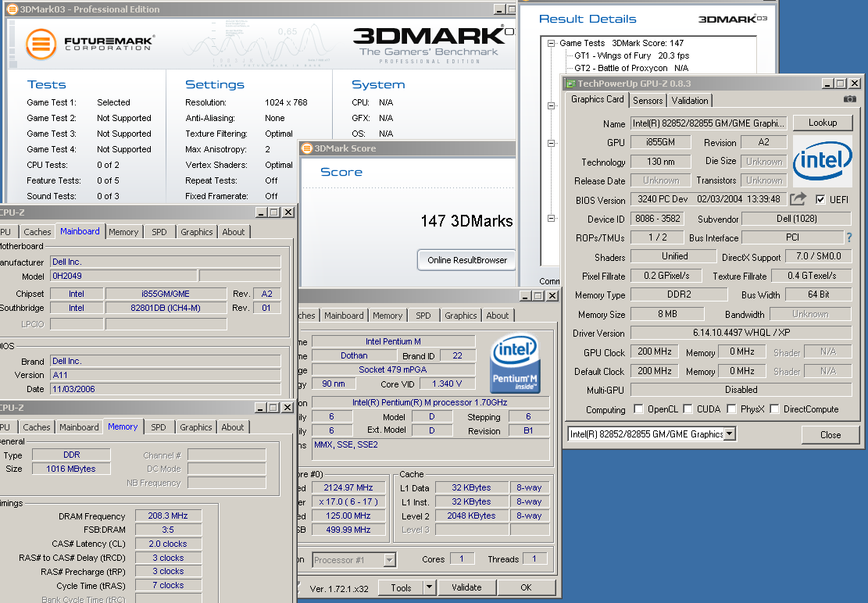
Task: Open Caches tab in CPU-Z mainboard window
Action: click(37, 232)
